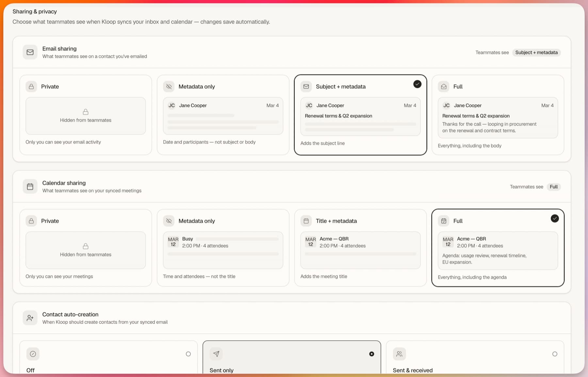Click the Sharing & privacy heading
This screenshot has height=377, width=588.
(x=35, y=11)
